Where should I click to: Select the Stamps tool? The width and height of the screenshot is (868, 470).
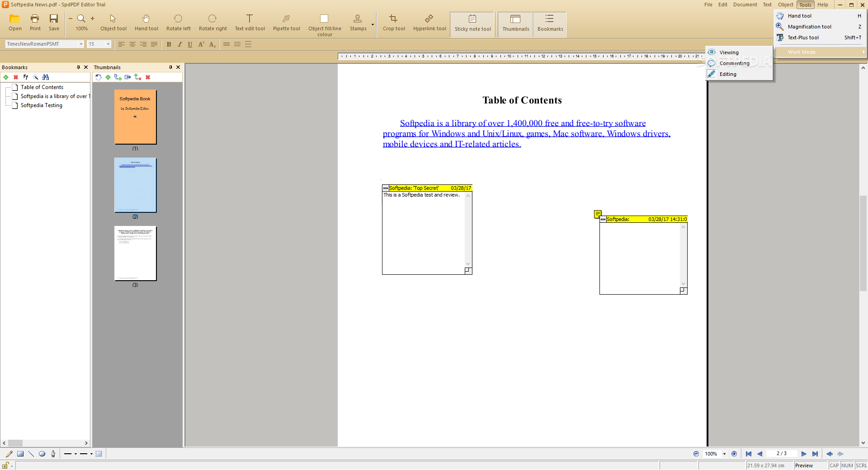358,23
